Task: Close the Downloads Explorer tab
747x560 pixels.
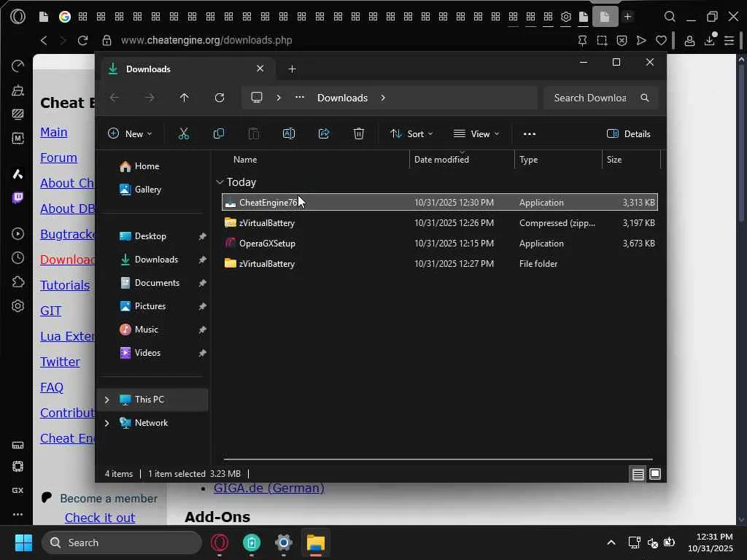Action: [x=260, y=69]
